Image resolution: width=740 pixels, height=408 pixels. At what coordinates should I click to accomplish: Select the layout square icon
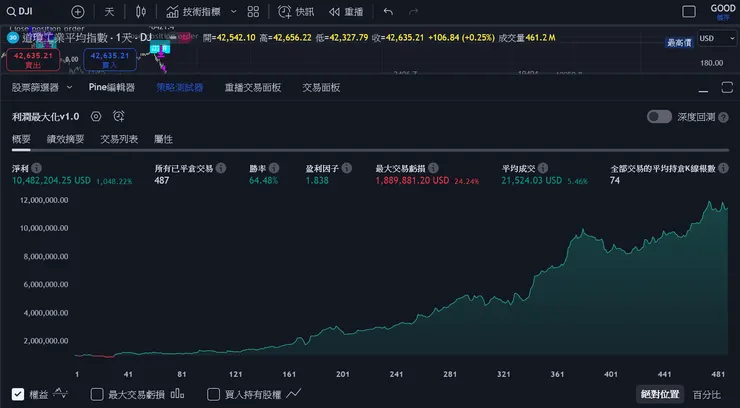pos(689,12)
